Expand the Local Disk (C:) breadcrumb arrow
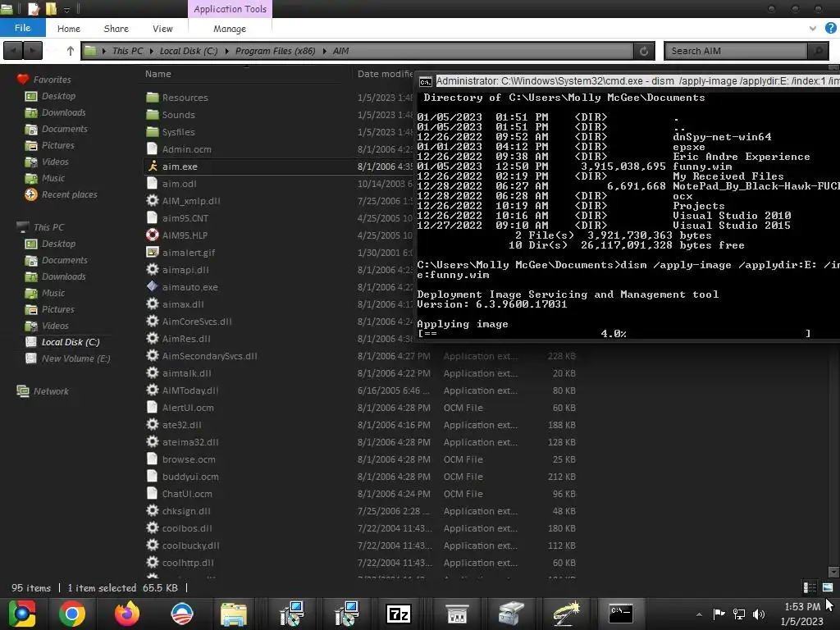The width and height of the screenshot is (840, 630). pyautogui.click(x=226, y=51)
